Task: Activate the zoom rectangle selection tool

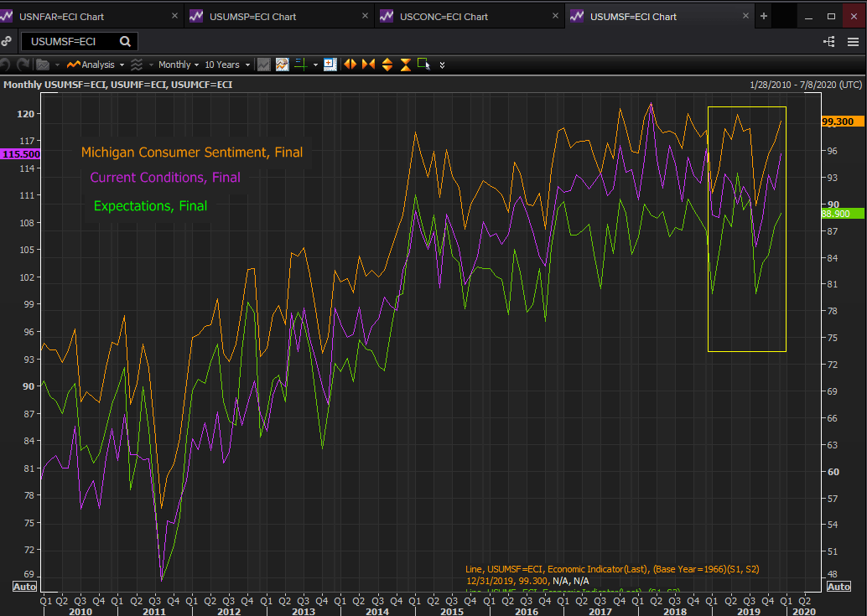Action: click(x=423, y=65)
